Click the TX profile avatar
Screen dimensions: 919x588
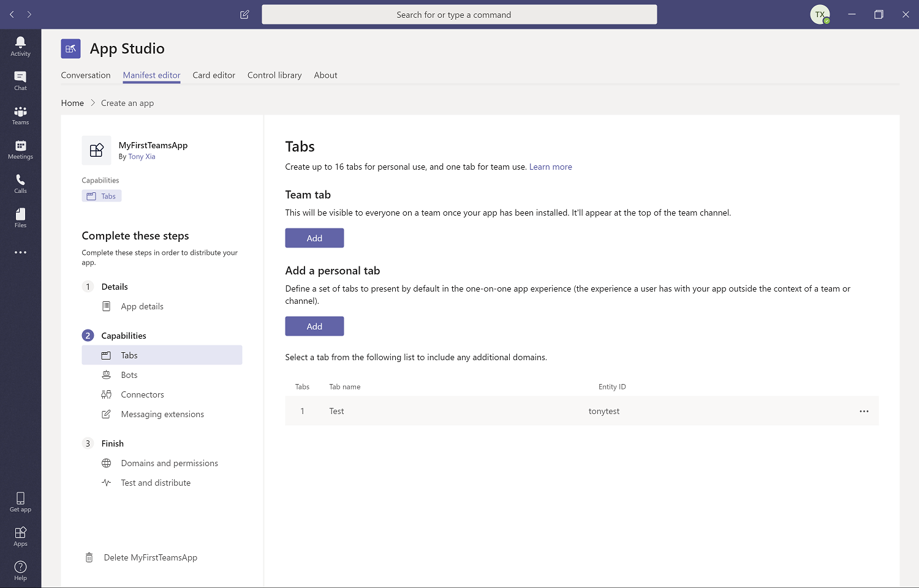point(820,15)
